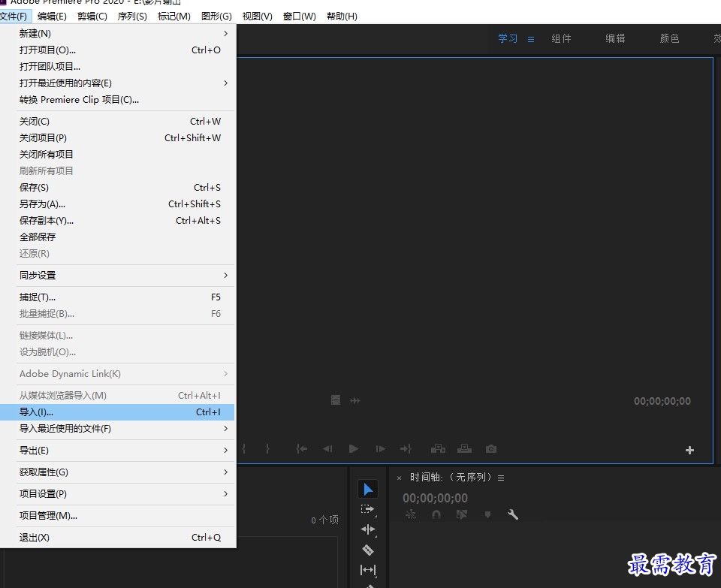This screenshot has width=721, height=588.
Task: Choose 退出(X) to quit Premiere
Action: tap(117, 538)
